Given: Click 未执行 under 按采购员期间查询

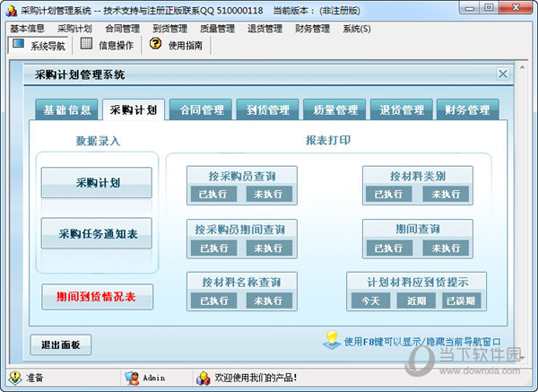Looking at the screenshot, I should point(269,248).
